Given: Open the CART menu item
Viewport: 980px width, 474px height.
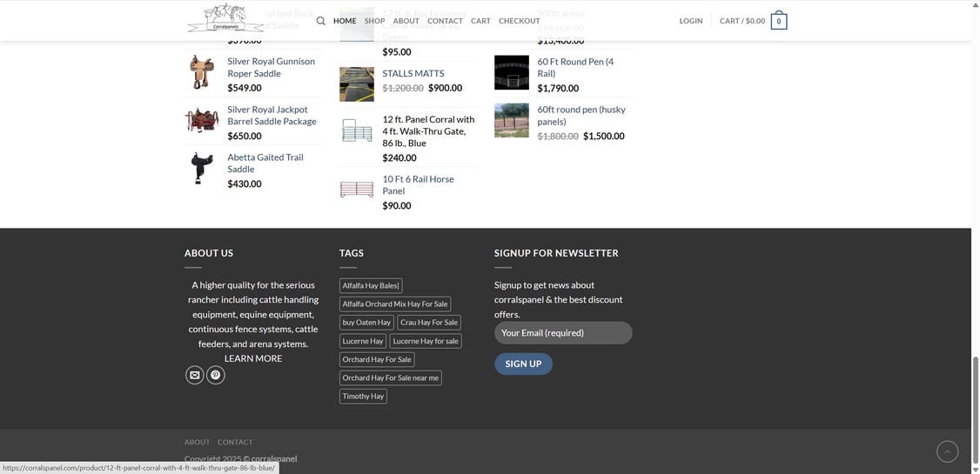Looking at the screenshot, I should tap(480, 21).
